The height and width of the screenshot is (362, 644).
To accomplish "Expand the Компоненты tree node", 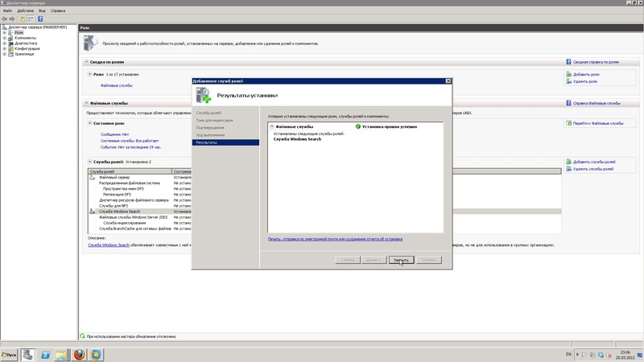I will [x=5, y=38].
